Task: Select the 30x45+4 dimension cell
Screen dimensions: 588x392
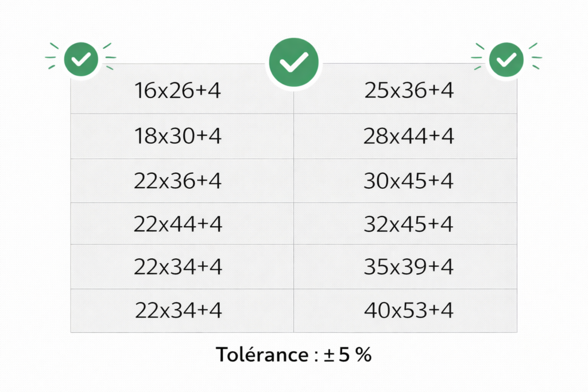Action: click(408, 181)
